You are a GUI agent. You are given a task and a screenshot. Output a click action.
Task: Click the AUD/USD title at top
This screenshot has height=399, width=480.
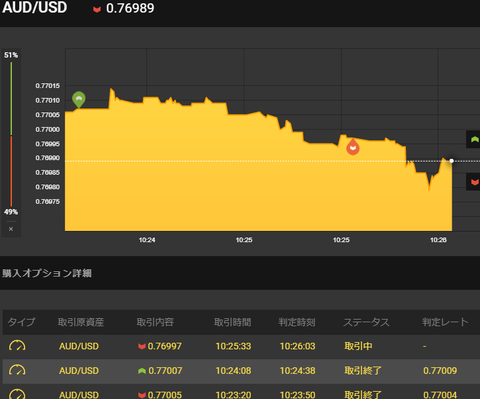tap(35, 8)
